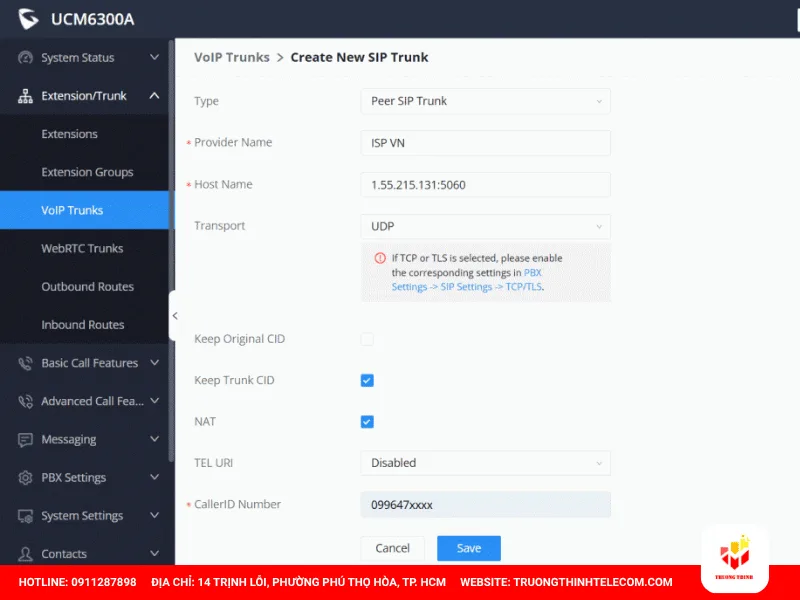Image resolution: width=800 pixels, height=600 pixels.
Task: Click the VoIP Trunks breadcrumb link
Action: 232,57
